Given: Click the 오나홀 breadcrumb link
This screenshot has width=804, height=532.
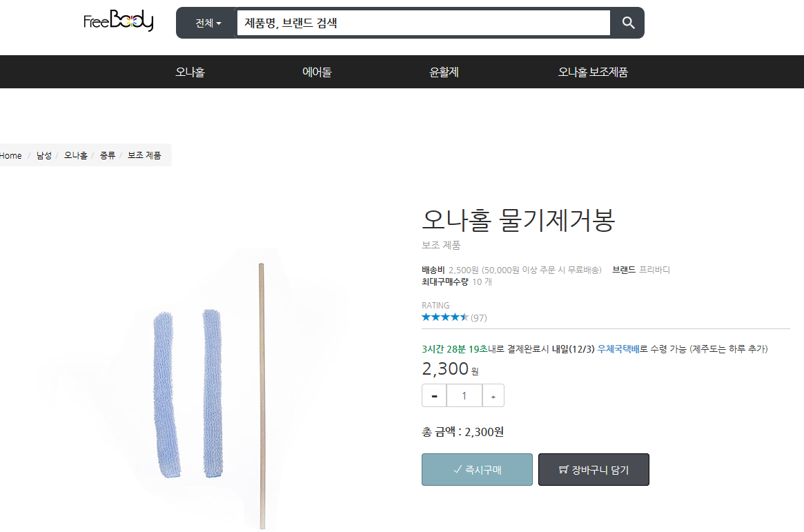Looking at the screenshot, I should pyautogui.click(x=76, y=155).
